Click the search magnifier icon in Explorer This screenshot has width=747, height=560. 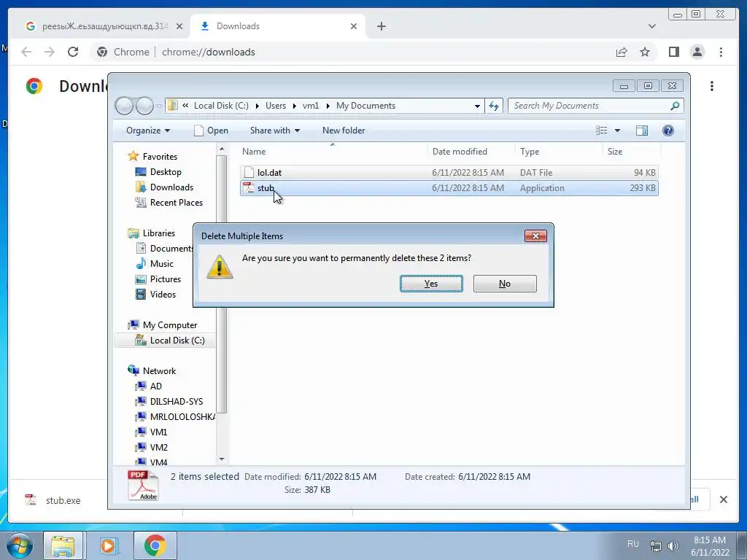click(x=675, y=106)
